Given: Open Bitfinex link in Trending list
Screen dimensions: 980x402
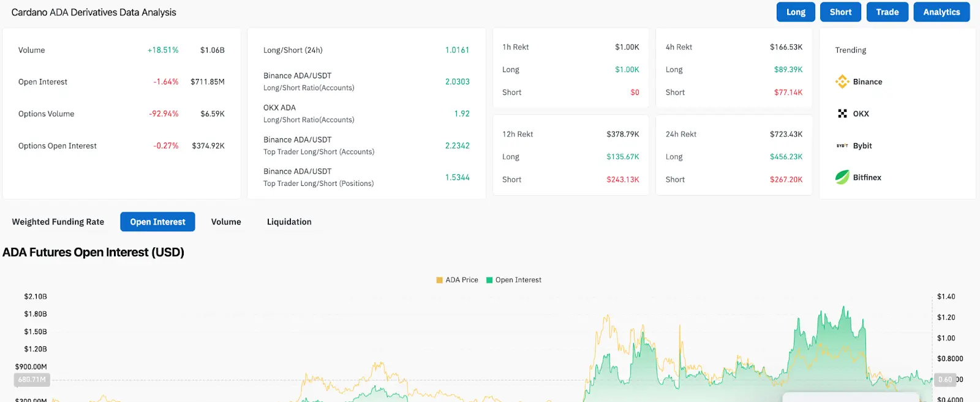Looking at the screenshot, I should click(x=867, y=177).
